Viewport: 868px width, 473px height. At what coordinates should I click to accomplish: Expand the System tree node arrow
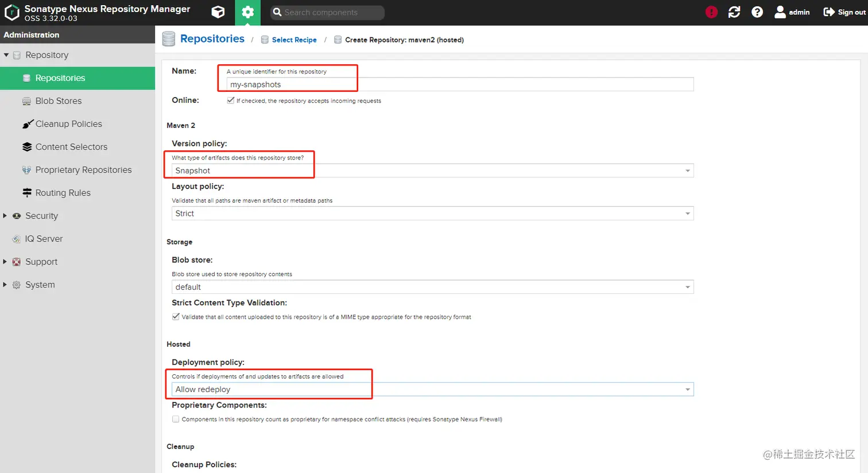click(5, 285)
